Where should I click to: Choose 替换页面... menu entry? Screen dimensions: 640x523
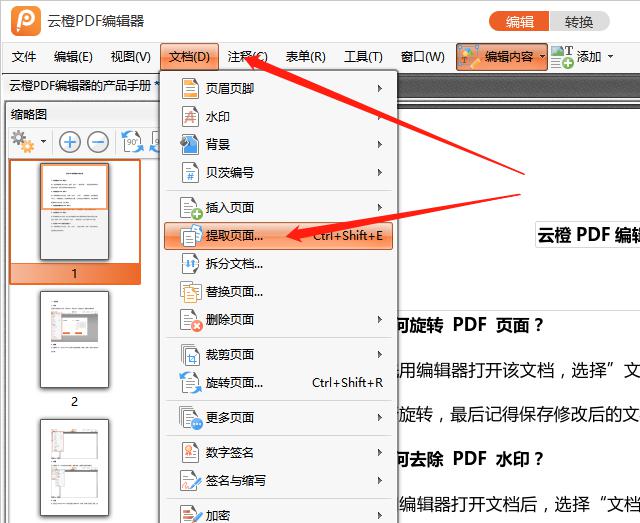[x=278, y=292]
